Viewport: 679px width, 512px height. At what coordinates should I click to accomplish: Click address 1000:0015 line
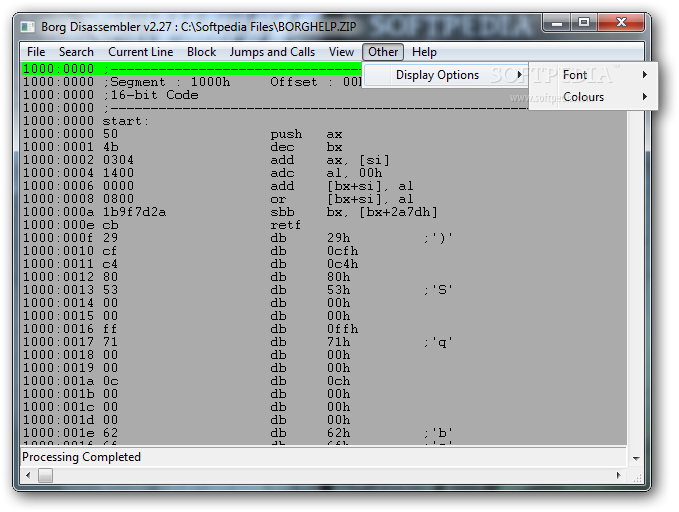click(324, 316)
